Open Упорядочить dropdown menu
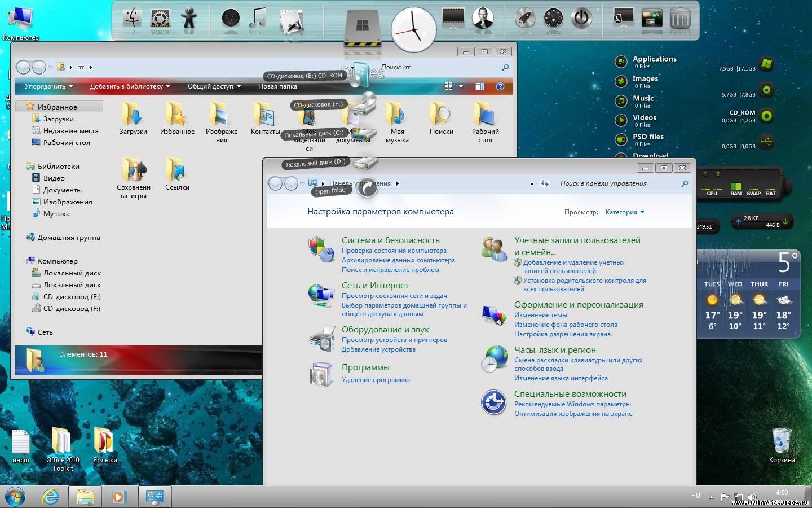Screen dimensions: 812x508 [x=48, y=86]
